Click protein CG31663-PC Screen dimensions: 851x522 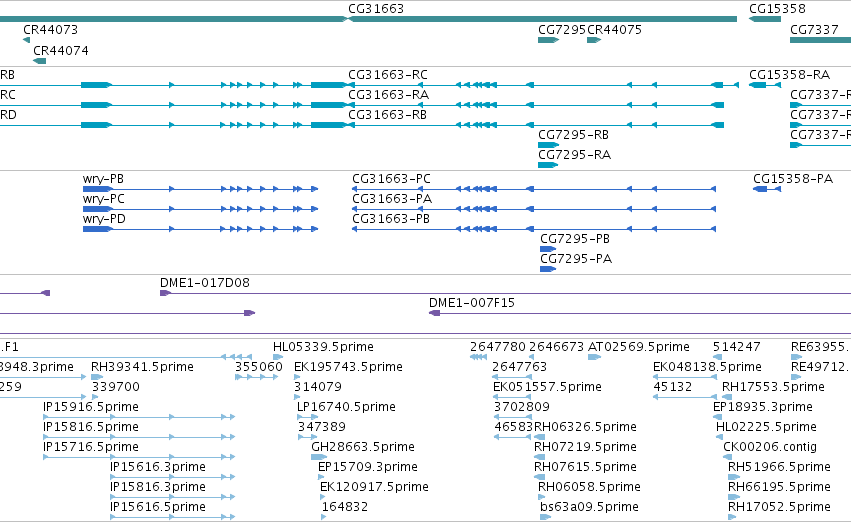click(391, 179)
